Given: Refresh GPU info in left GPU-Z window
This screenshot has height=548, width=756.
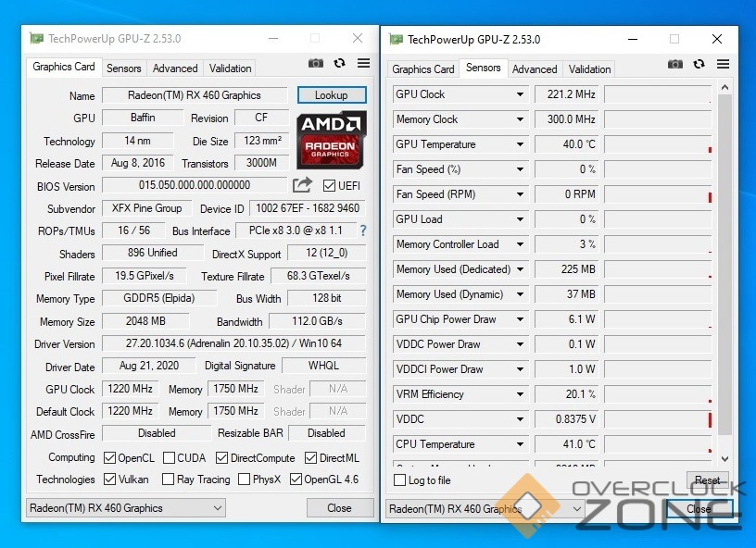Looking at the screenshot, I should click(x=339, y=63).
